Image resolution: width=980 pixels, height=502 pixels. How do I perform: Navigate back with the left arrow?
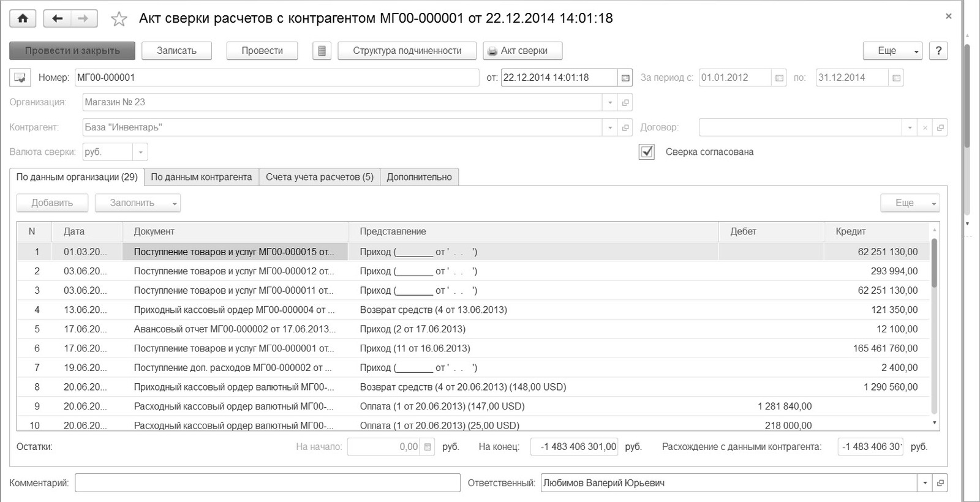click(x=58, y=18)
